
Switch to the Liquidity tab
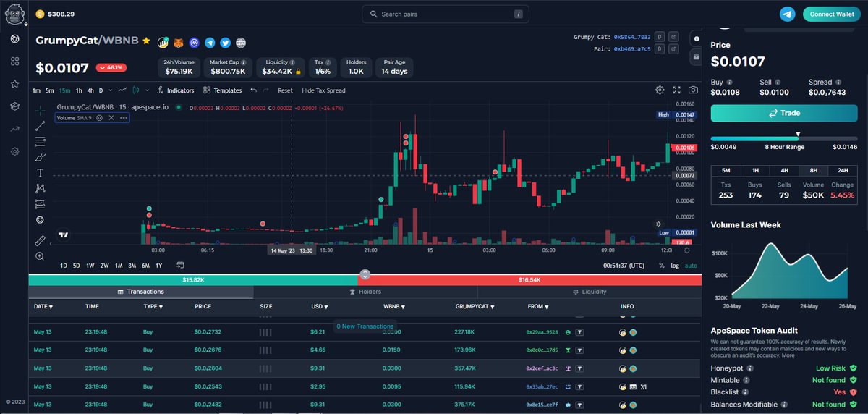[x=590, y=292]
